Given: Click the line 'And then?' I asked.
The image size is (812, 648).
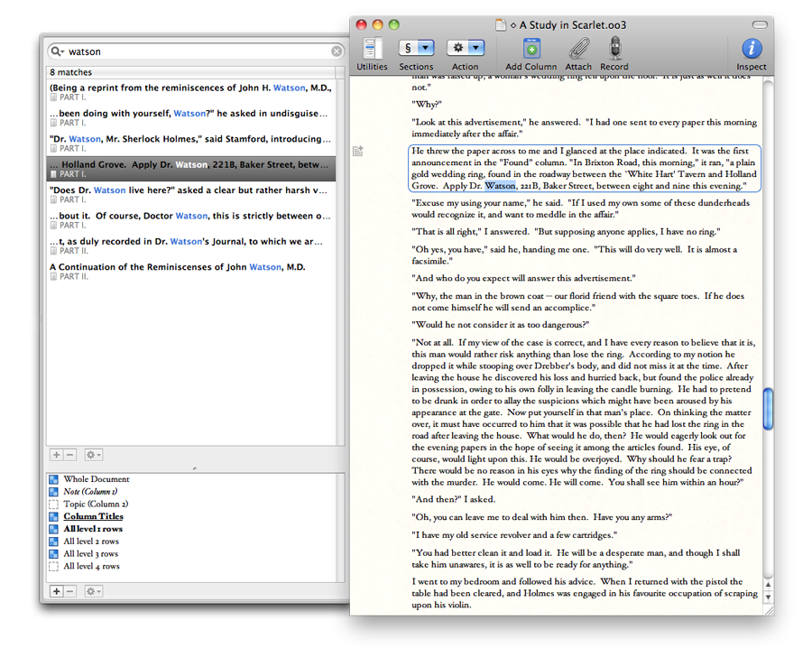Looking at the screenshot, I should click(x=454, y=499).
